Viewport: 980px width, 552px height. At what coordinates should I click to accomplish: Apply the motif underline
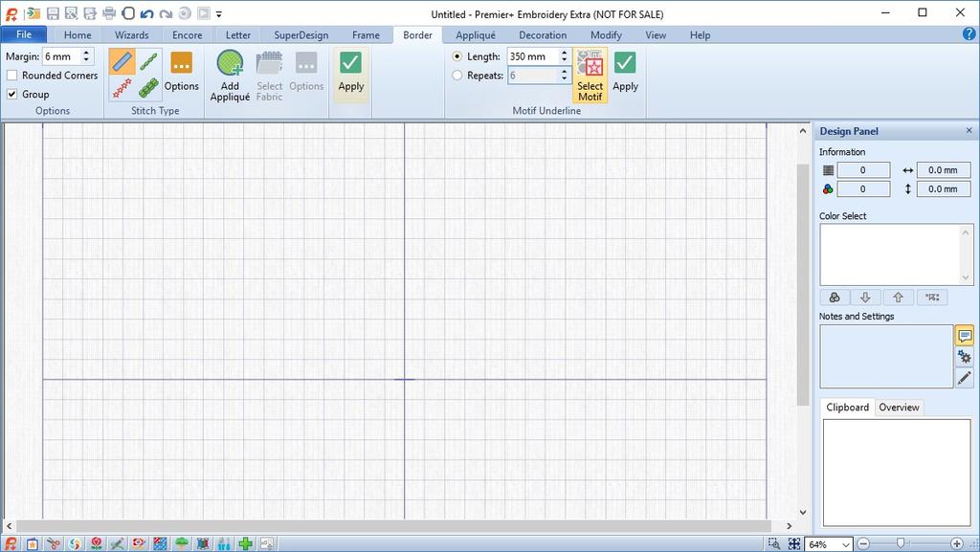pyautogui.click(x=625, y=72)
